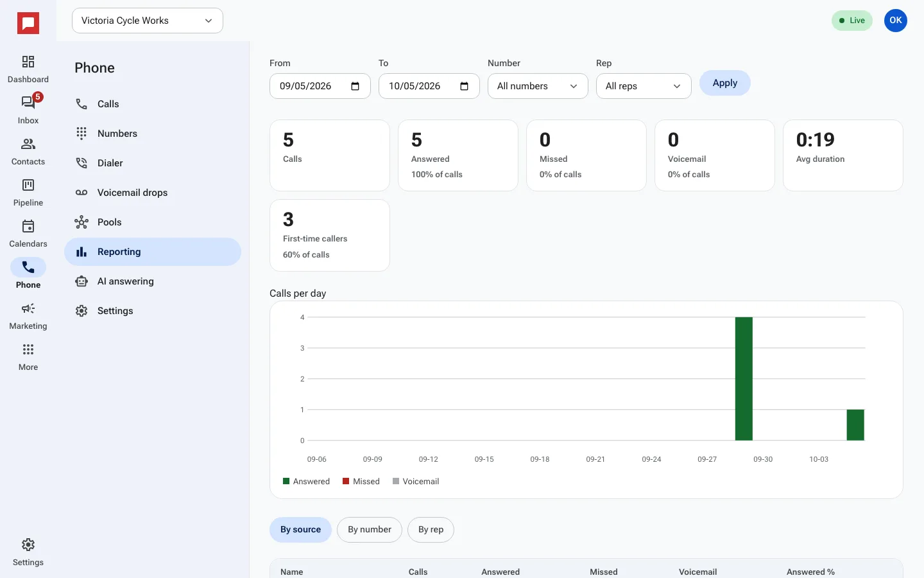Open Phone Settings menu item
Image resolution: width=924 pixels, height=578 pixels.
(153, 311)
